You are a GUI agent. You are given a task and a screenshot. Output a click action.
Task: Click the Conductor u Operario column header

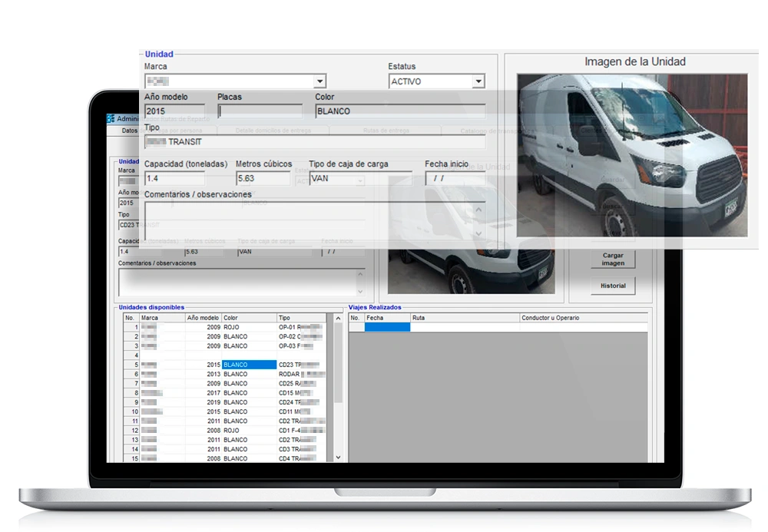click(x=584, y=318)
